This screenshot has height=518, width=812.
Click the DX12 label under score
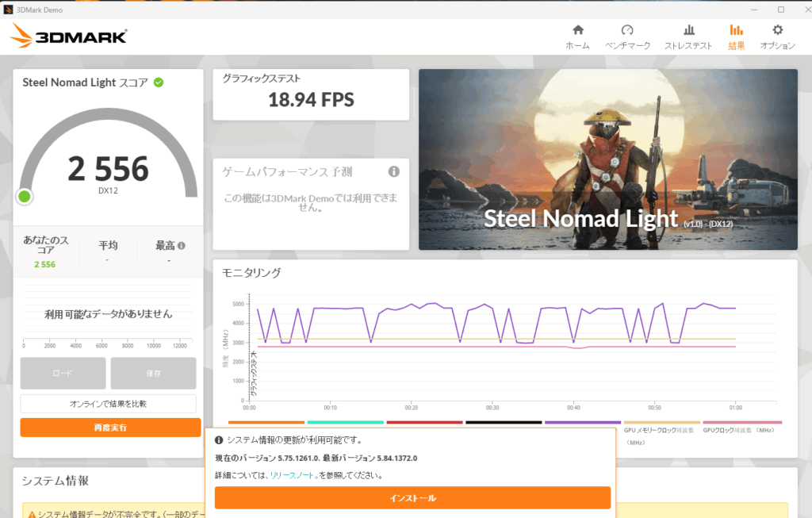(108, 190)
